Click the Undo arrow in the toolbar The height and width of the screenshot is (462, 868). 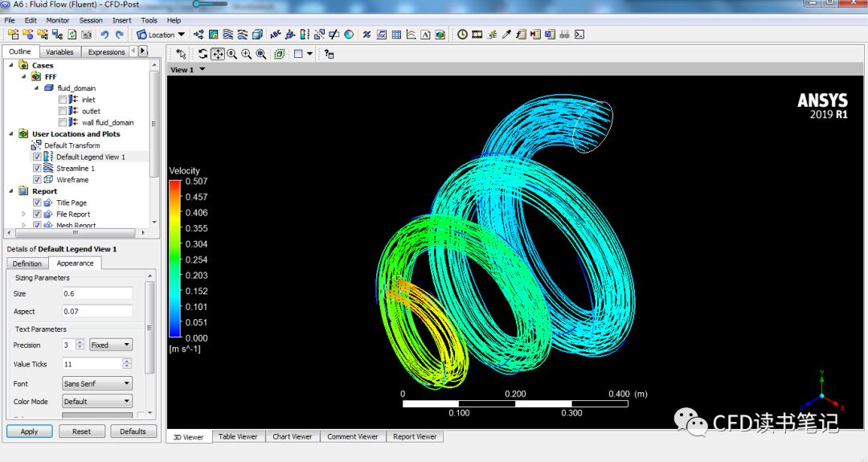pos(104,35)
